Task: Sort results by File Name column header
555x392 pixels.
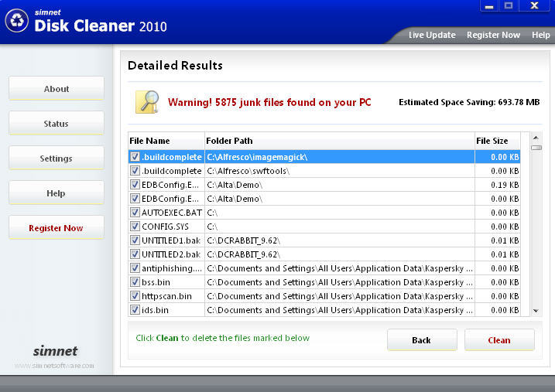Action: (x=166, y=141)
